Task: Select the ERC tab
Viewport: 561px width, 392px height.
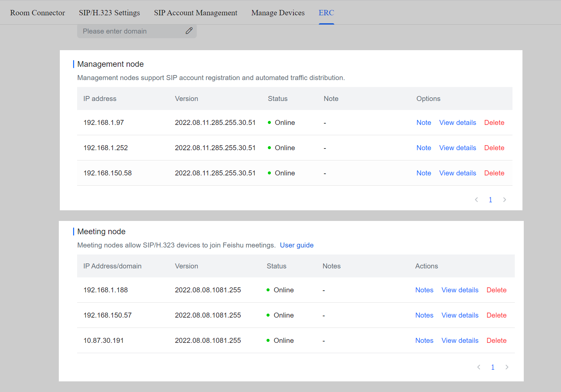Action: (326, 13)
